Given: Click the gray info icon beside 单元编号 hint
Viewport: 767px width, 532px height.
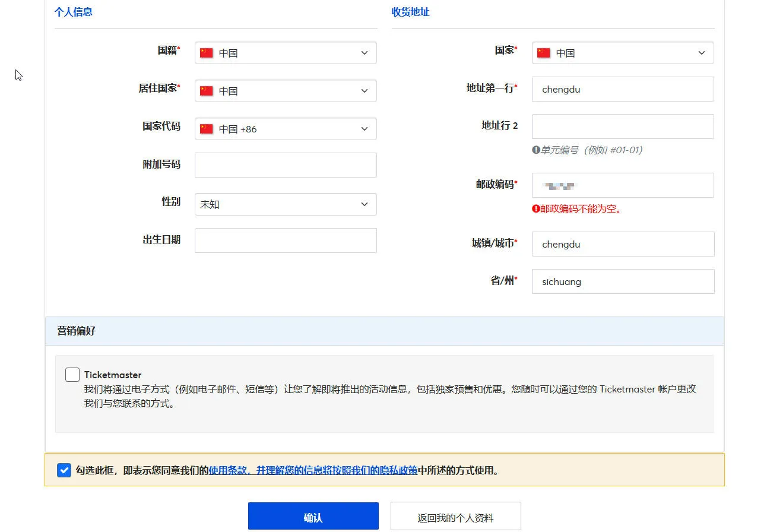Looking at the screenshot, I should coord(535,150).
